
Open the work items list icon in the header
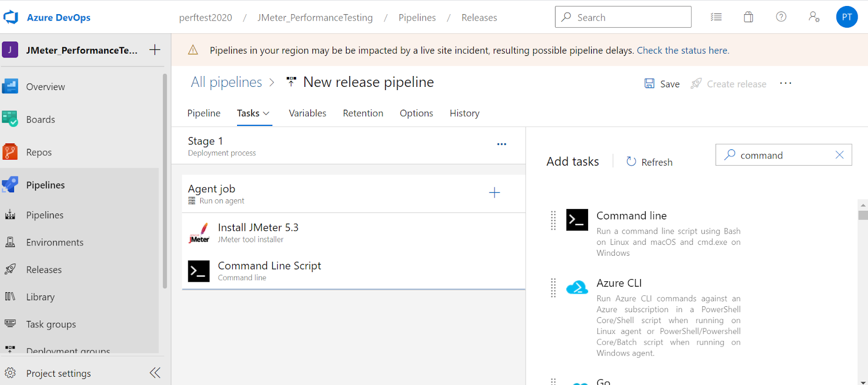tap(716, 17)
